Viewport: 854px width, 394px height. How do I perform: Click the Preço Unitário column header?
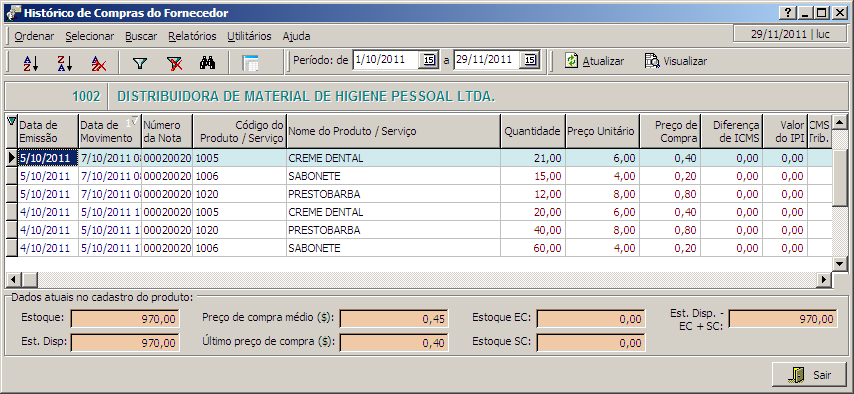coord(602,131)
